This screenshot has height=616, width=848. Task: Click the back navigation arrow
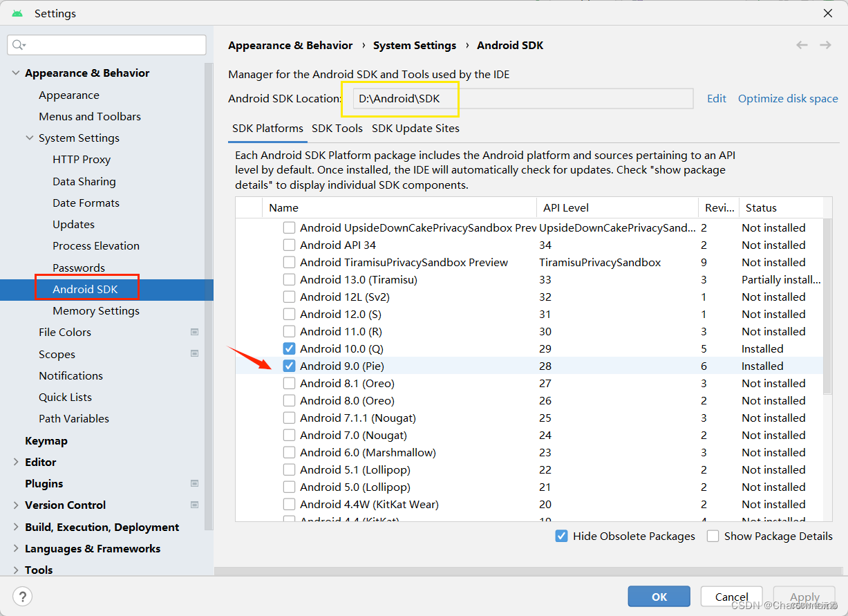[x=802, y=44]
